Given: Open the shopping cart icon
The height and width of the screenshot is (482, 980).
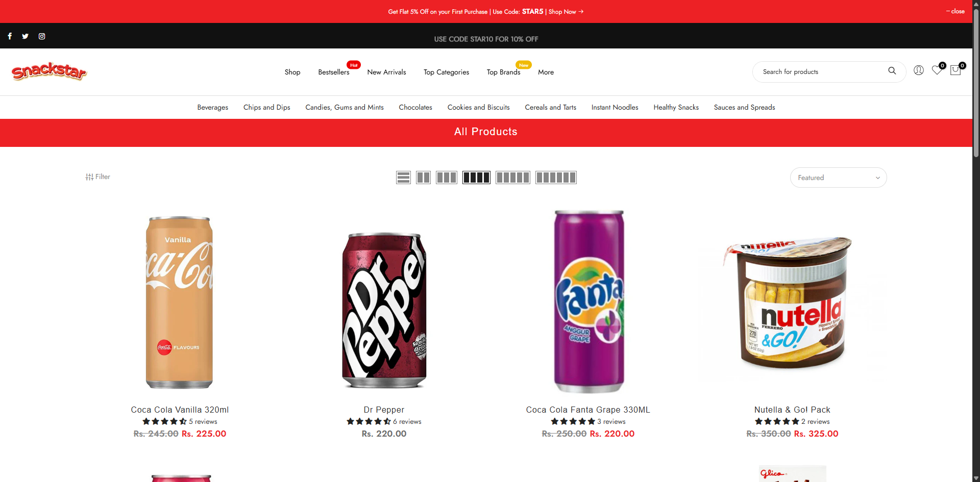Looking at the screenshot, I should 955,70.
